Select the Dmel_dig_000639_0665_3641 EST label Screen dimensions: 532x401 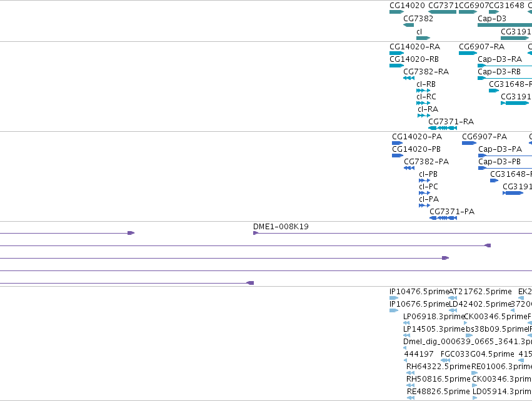tap(468, 342)
